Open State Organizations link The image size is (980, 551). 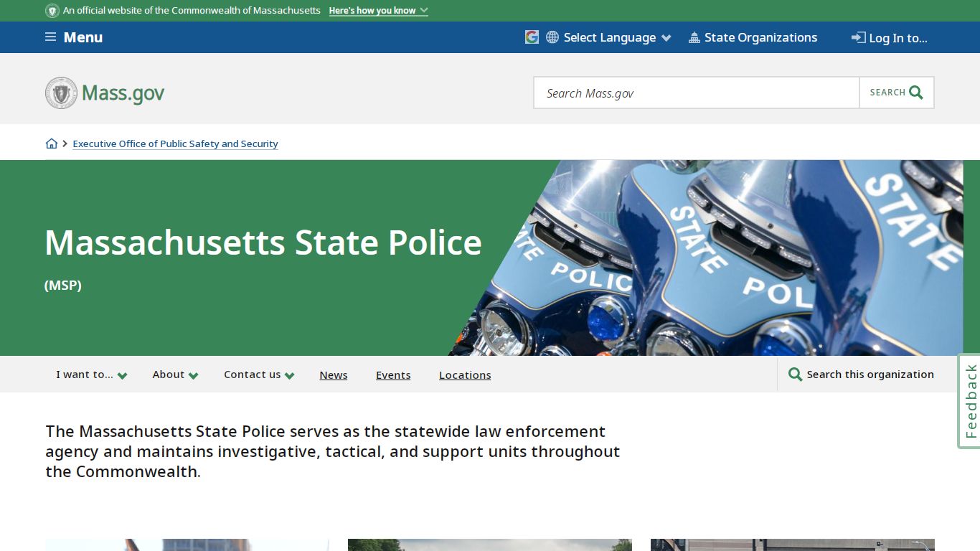point(760,37)
